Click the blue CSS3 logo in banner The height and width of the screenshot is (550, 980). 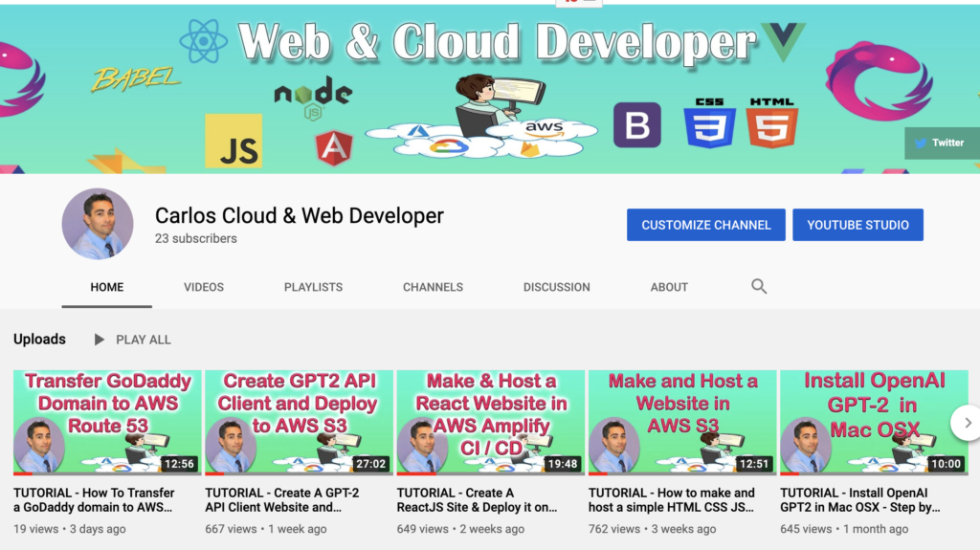tap(709, 122)
